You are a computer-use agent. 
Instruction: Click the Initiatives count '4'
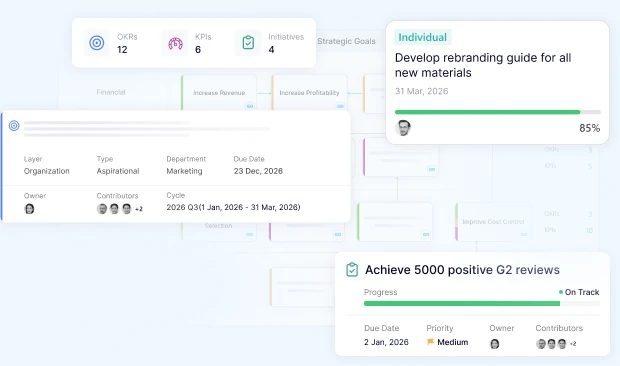271,49
